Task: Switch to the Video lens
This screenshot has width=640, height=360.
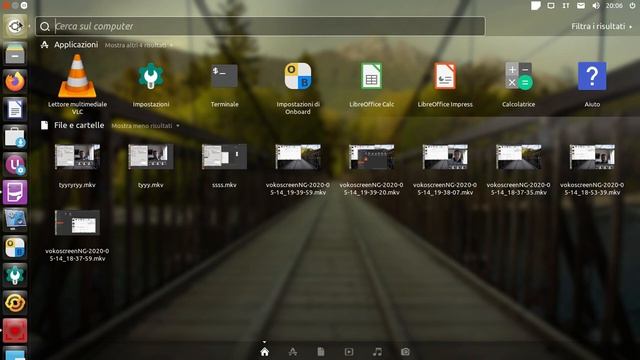Action: (349, 351)
